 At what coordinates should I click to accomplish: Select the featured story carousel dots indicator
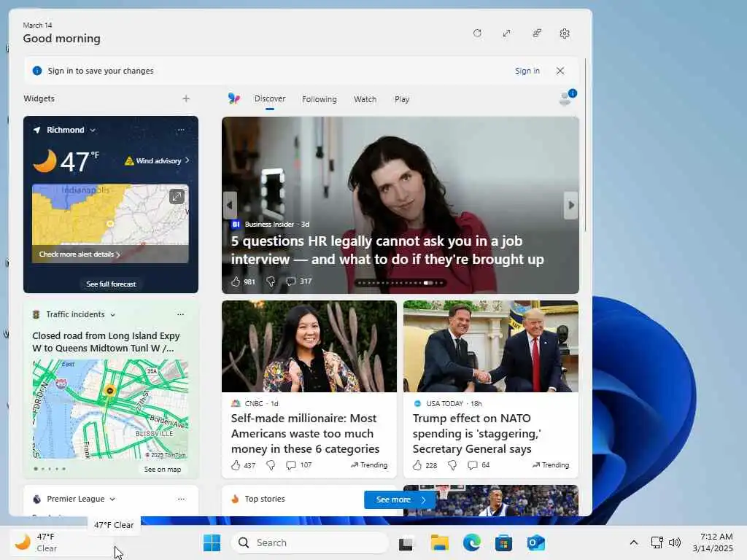point(400,283)
